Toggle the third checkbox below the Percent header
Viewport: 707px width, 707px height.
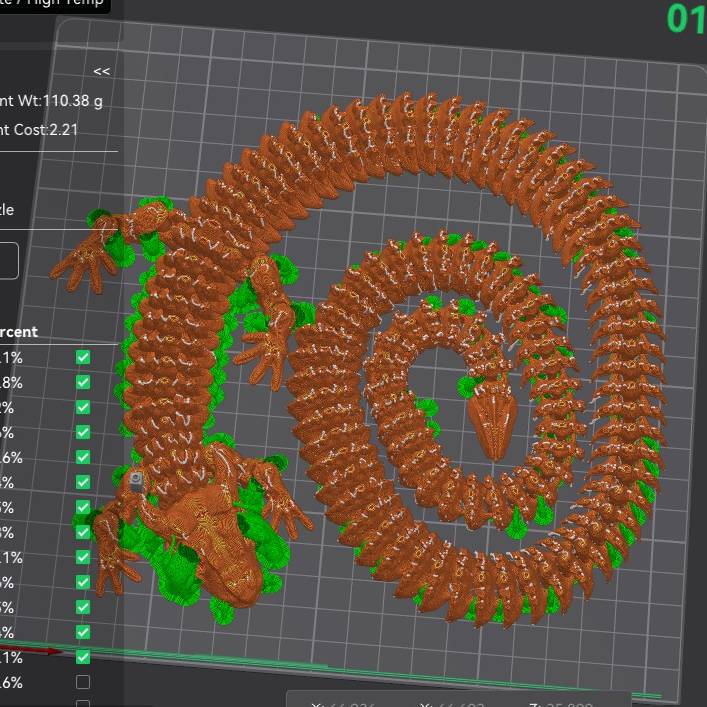pyautogui.click(x=83, y=407)
